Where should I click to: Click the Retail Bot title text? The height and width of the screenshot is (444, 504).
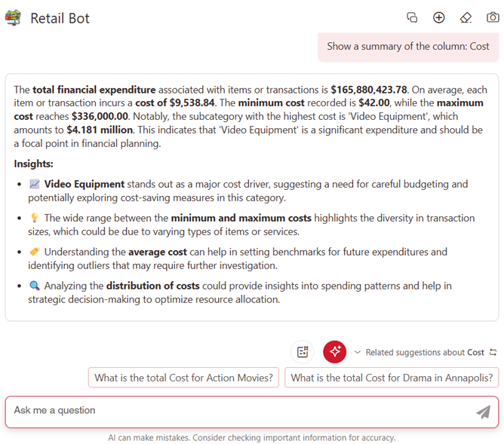60,18
